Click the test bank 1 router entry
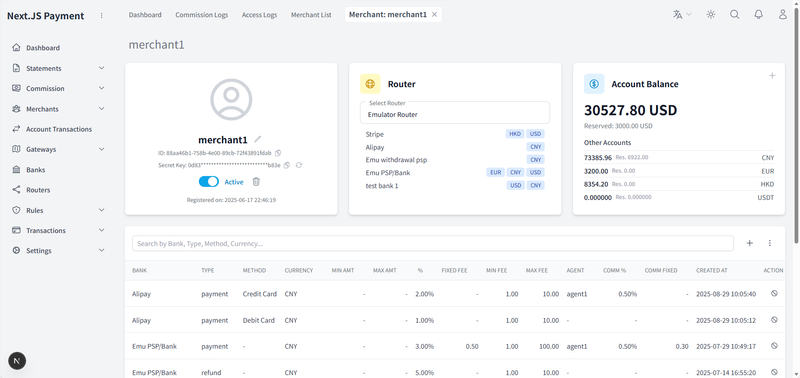The width and height of the screenshot is (800, 378). click(x=382, y=186)
